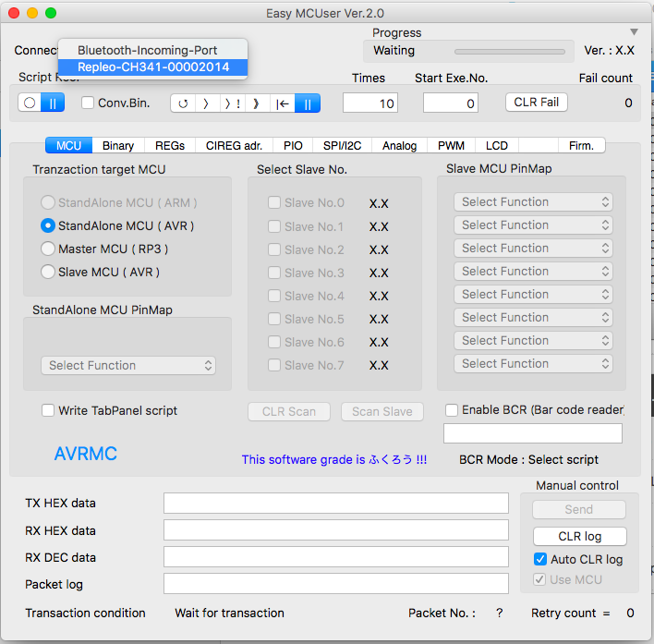This screenshot has width=654, height=644.
Task: Check the Slave No.3 checkbox
Action: tap(274, 273)
